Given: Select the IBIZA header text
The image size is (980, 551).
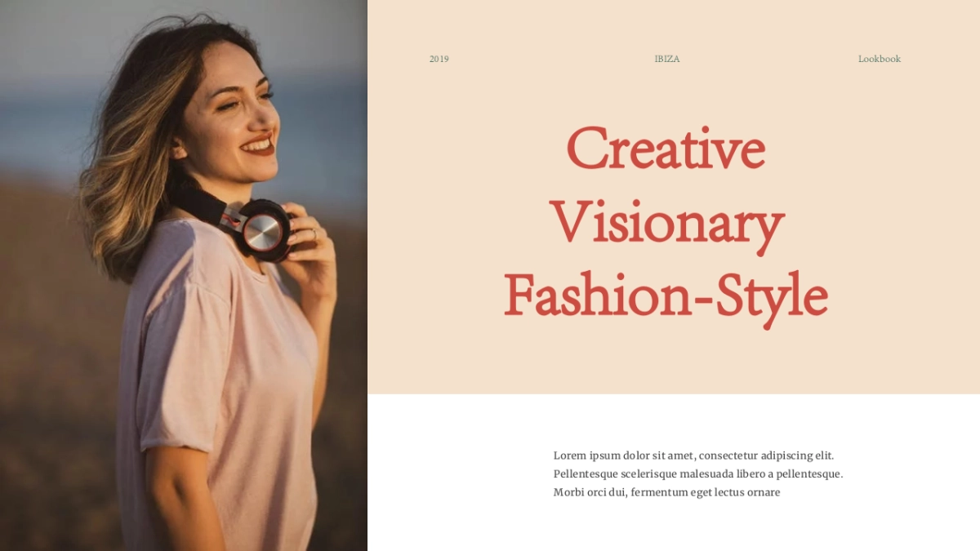Looking at the screenshot, I should [667, 59].
